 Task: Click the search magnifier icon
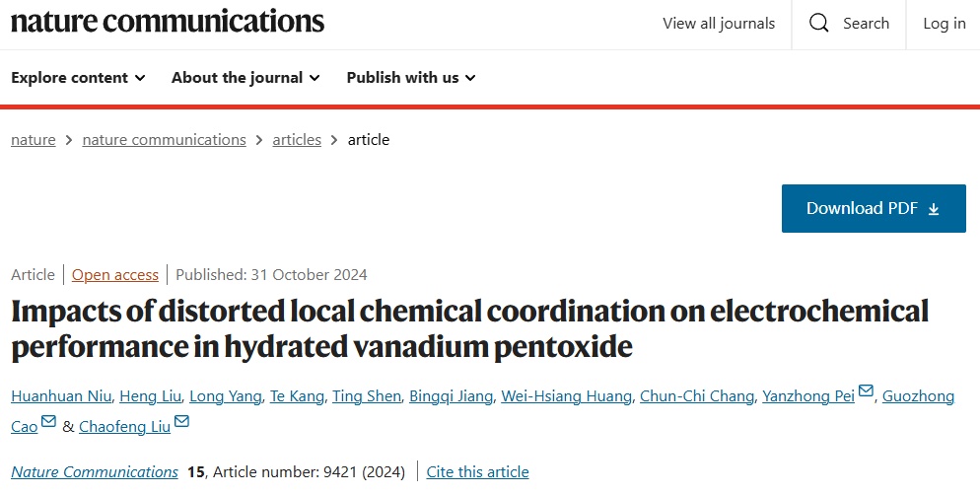(818, 24)
